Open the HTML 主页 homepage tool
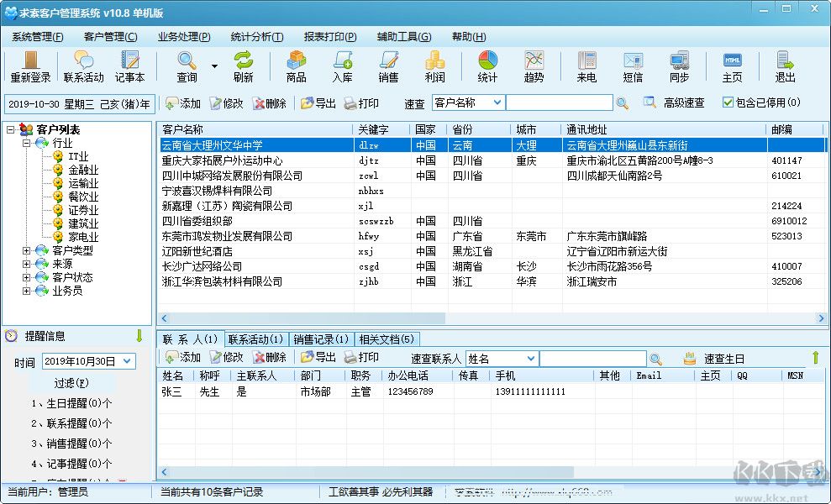The height and width of the screenshot is (504, 831). 732,67
